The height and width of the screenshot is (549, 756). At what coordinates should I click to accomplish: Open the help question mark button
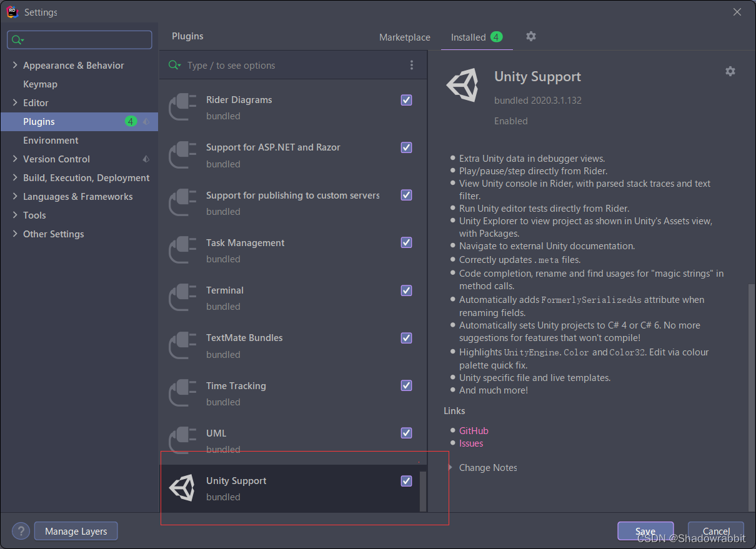pyautogui.click(x=21, y=532)
